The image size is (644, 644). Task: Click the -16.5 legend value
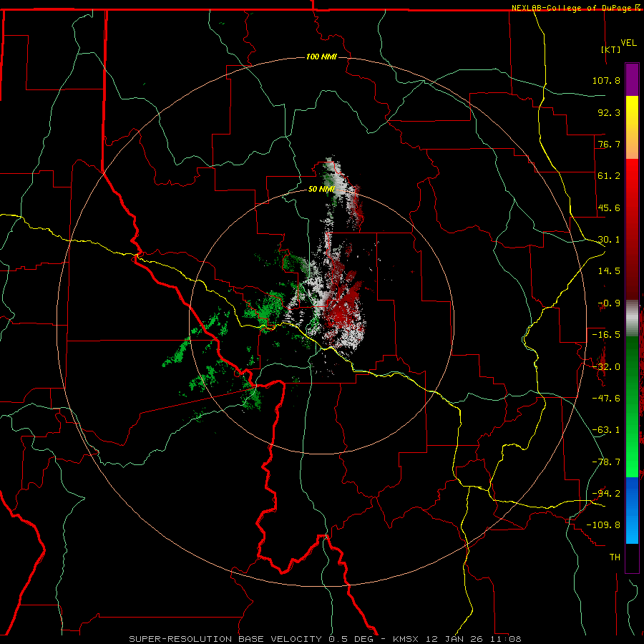606,335
